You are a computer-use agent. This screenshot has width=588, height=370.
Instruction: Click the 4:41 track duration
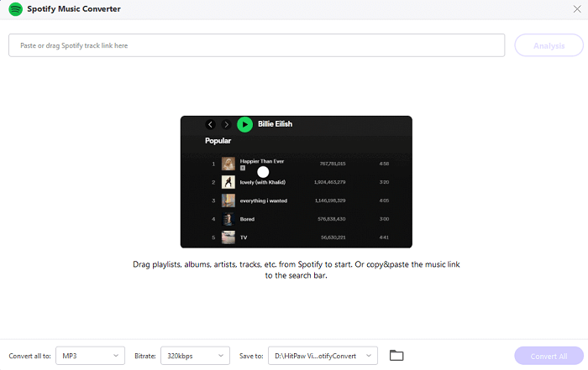tap(384, 237)
